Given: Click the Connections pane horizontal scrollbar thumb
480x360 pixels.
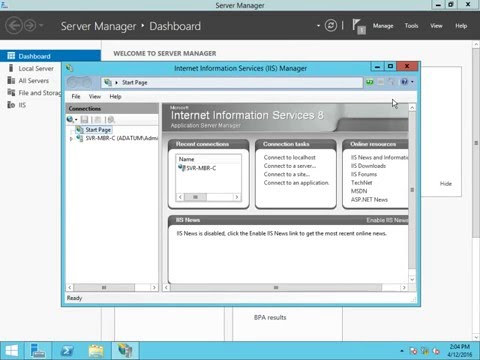Looking at the screenshot, I should coord(104,287).
